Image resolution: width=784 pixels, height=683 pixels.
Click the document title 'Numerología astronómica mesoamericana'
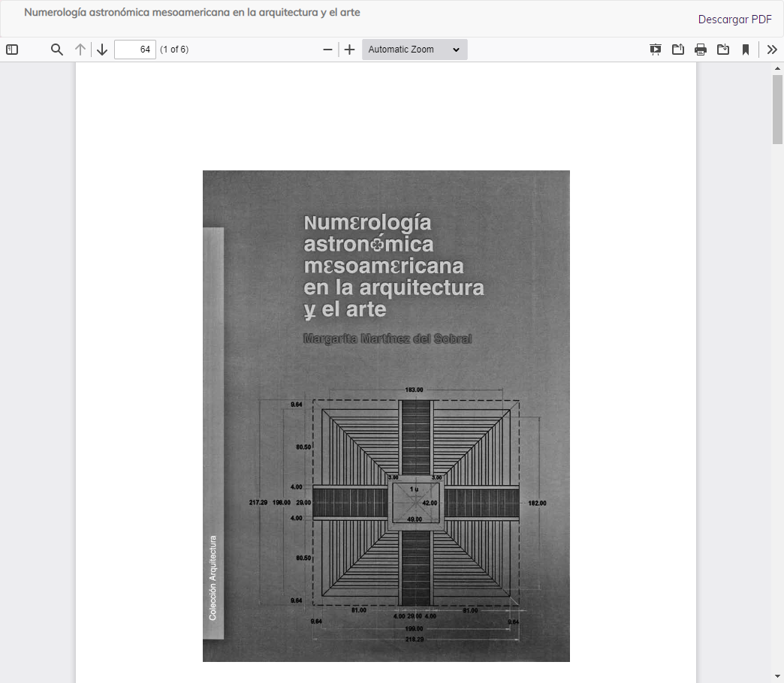pos(192,13)
